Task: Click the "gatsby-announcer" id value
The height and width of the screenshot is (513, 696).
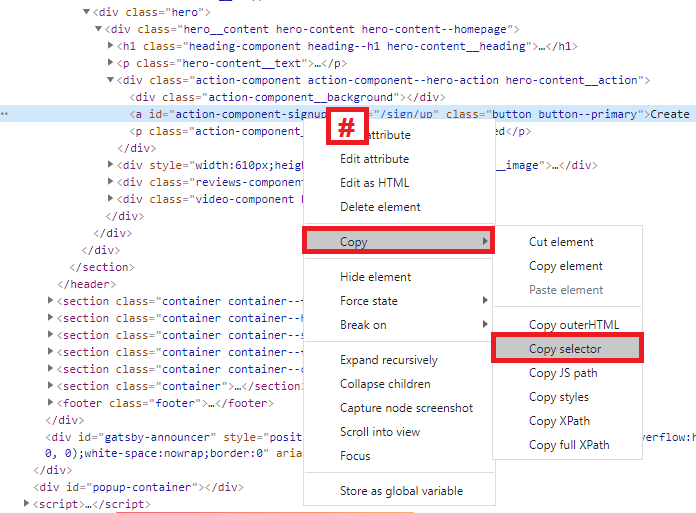Action: 157,437
